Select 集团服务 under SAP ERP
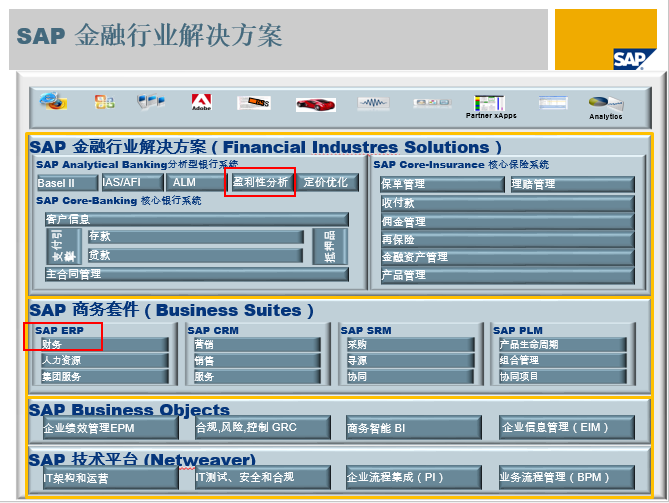 [x=105, y=377]
